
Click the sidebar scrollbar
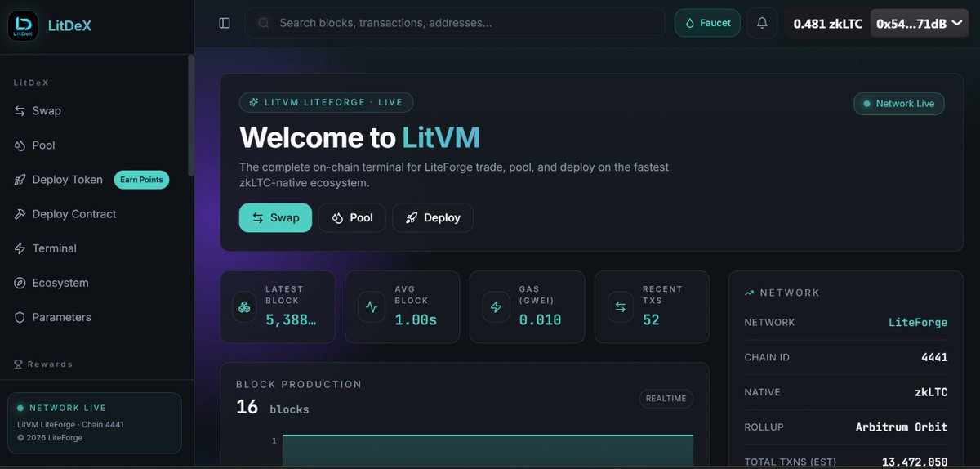pyautogui.click(x=191, y=115)
